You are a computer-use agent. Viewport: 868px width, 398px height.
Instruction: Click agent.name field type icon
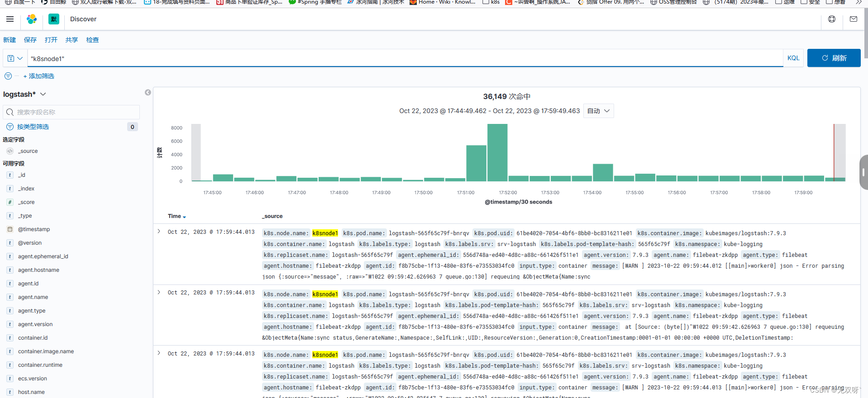[x=10, y=297]
